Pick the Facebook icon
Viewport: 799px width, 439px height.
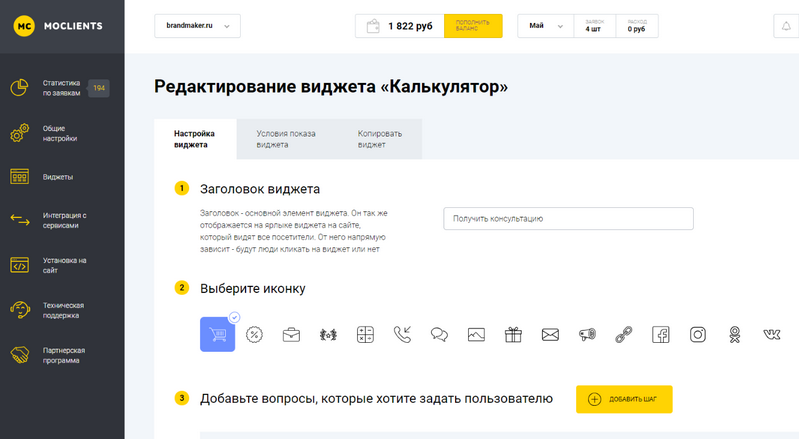coord(661,335)
